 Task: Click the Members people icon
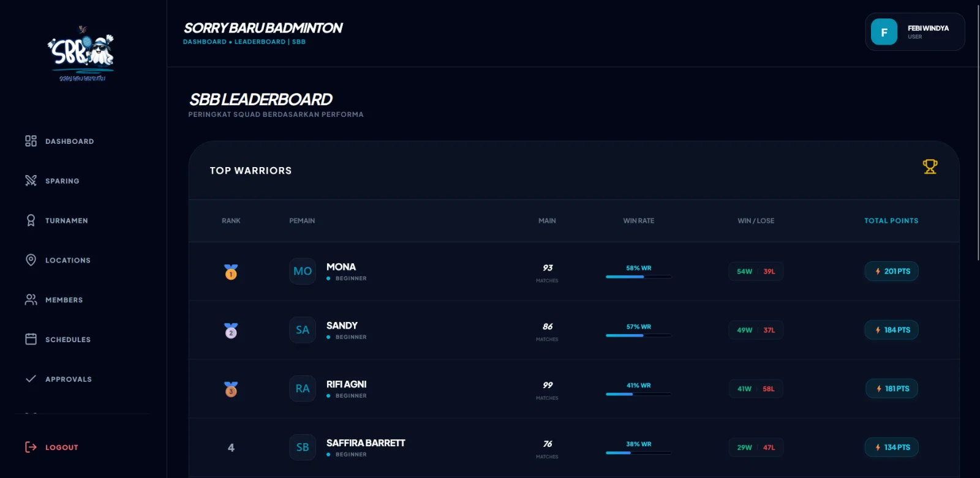coord(31,299)
